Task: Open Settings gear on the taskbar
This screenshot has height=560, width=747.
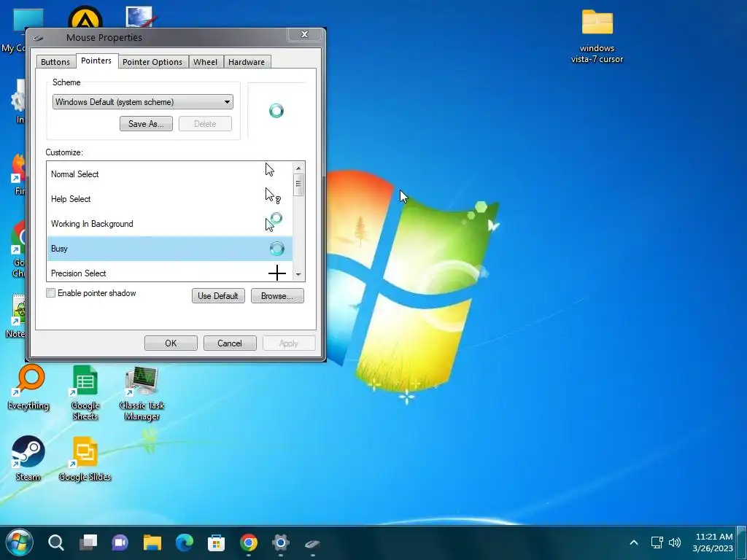Action: 281,542
